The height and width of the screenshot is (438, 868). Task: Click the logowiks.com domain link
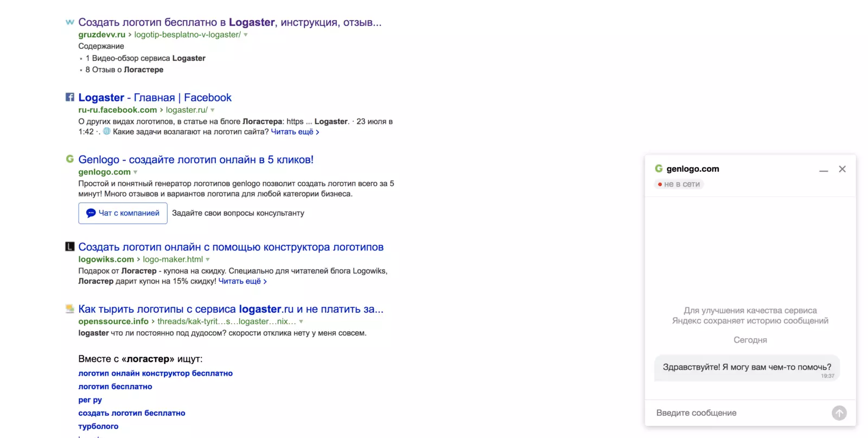(106, 260)
